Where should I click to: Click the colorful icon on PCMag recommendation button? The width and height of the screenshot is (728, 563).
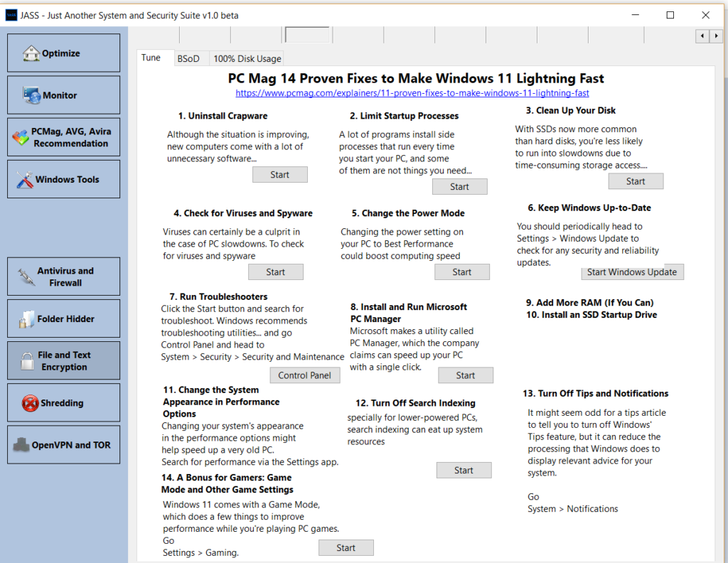21,137
